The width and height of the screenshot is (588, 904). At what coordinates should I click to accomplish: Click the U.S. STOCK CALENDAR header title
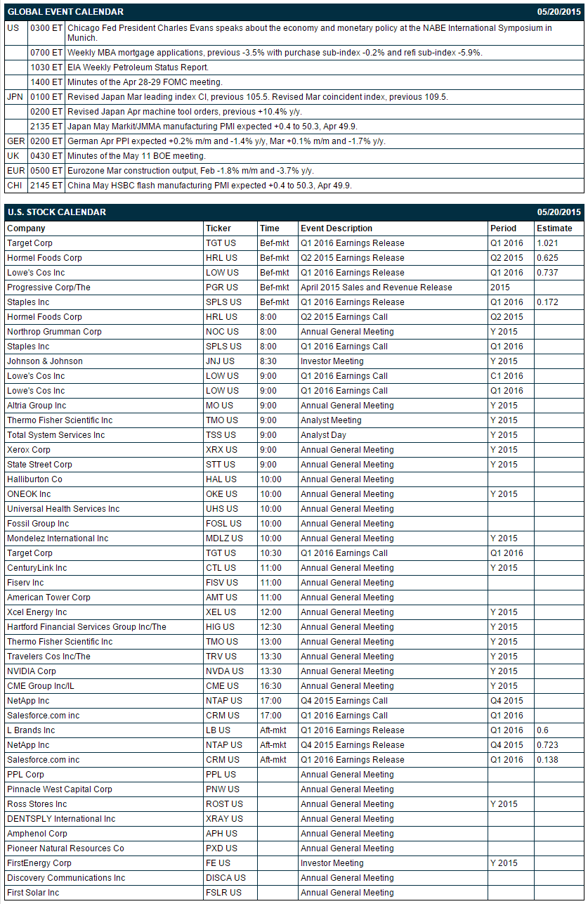pos(57,212)
